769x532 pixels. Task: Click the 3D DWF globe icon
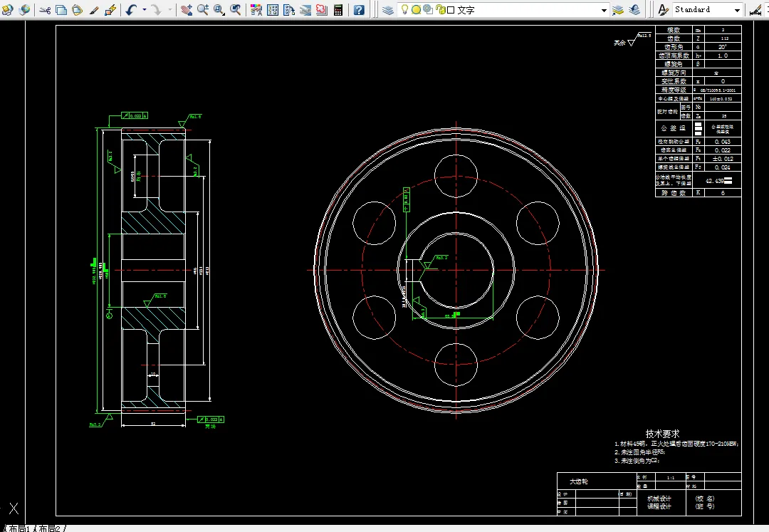(x=24, y=9)
